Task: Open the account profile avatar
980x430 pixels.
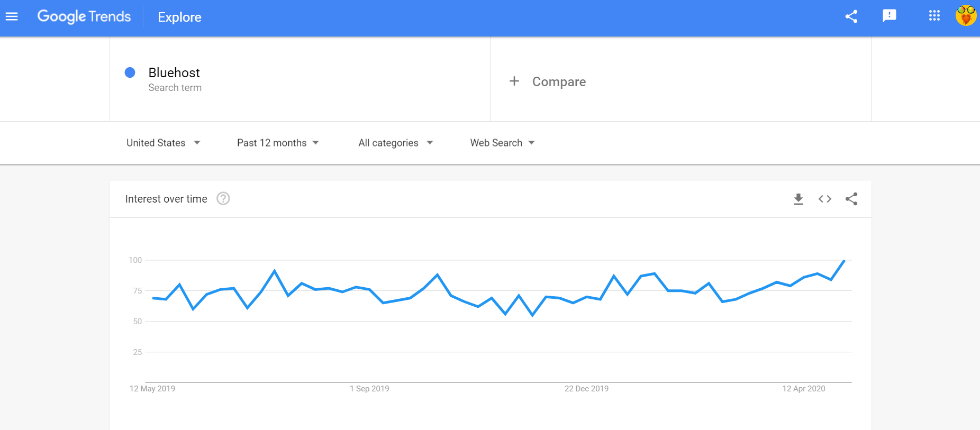Action: (x=966, y=16)
